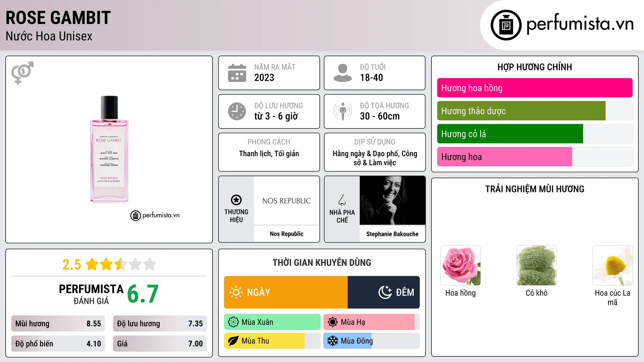Open the Rose Gambit bottle image
644x362 pixels.
pos(109,149)
